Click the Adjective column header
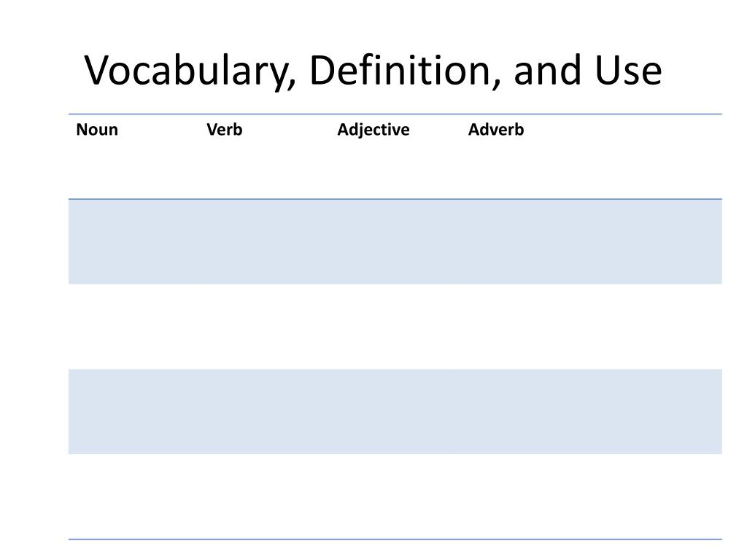The width and height of the screenshot is (747, 560). 373,130
